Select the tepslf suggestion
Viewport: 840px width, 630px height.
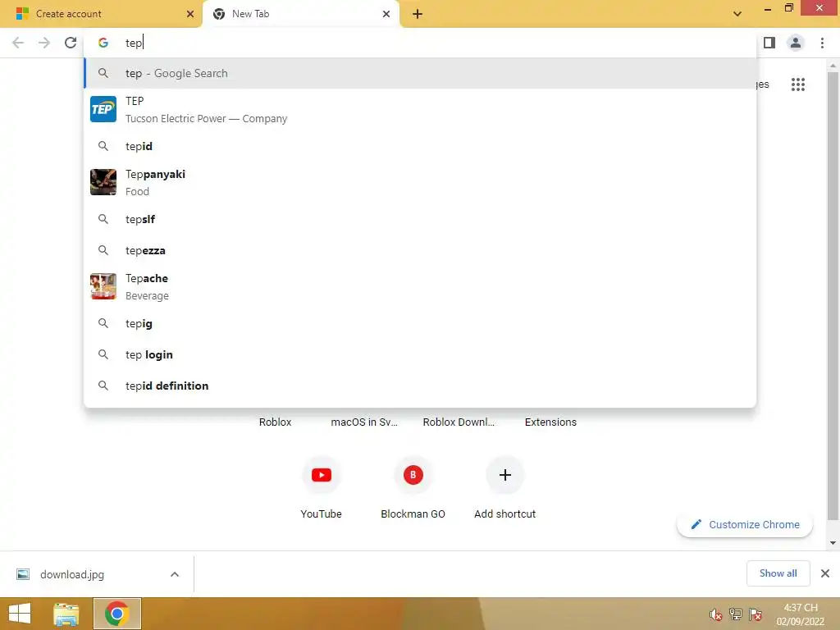[420, 219]
